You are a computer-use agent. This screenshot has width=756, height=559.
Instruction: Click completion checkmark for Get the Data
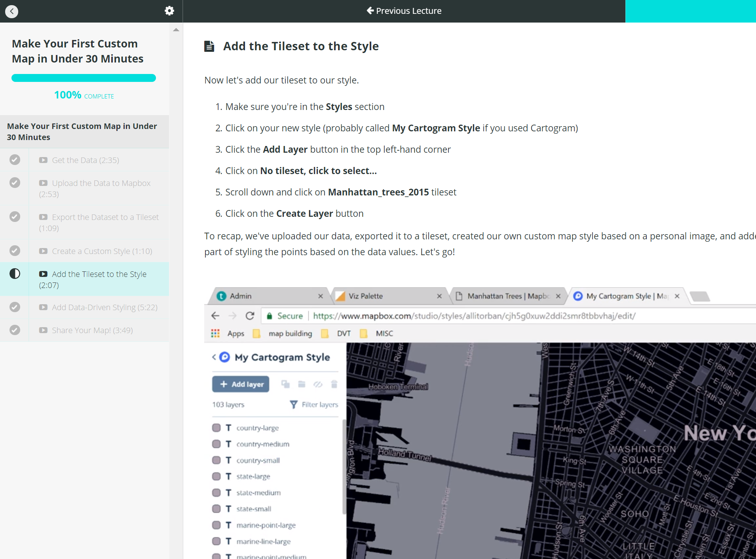click(x=15, y=159)
